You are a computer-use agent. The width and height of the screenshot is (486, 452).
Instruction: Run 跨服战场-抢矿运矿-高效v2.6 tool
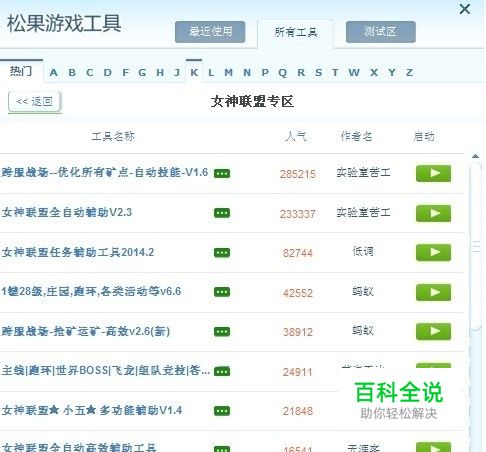coord(433,332)
